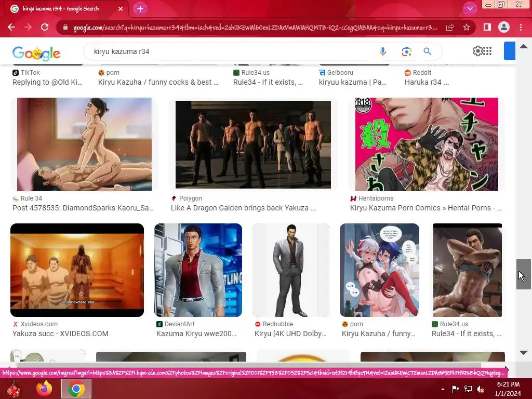Click the TikTok favicon
The width and height of the screenshot is (532, 399).
(16, 73)
